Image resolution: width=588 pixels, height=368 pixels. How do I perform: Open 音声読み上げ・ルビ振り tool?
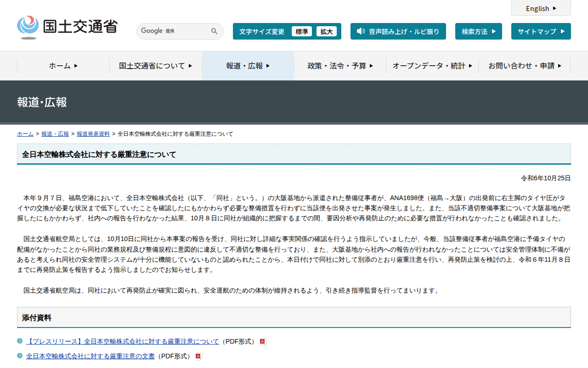pyautogui.click(x=398, y=31)
